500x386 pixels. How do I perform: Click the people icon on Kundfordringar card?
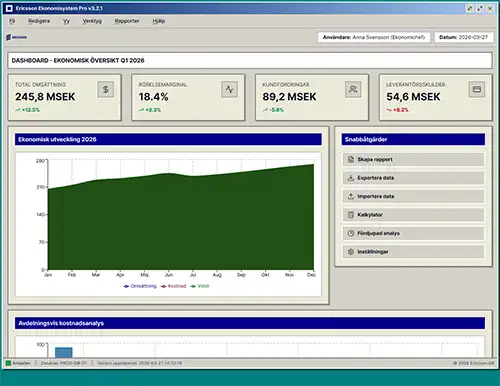353,89
